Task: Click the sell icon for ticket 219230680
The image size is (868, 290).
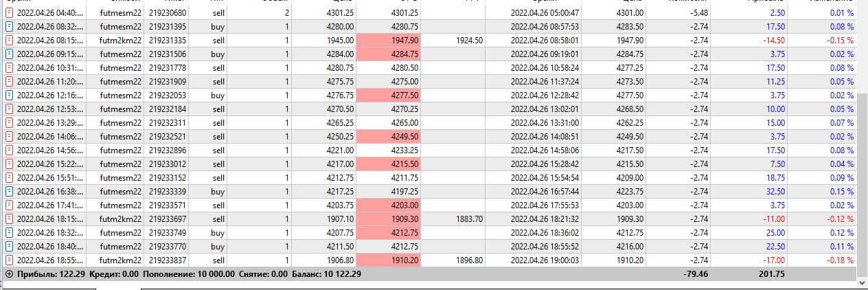Action: tap(9, 13)
